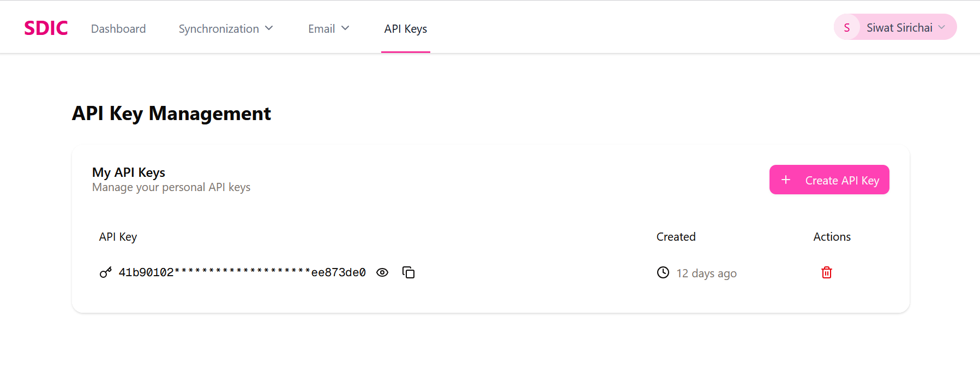Copy the API key to clipboard

pyautogui.click(x=408, y=272)
